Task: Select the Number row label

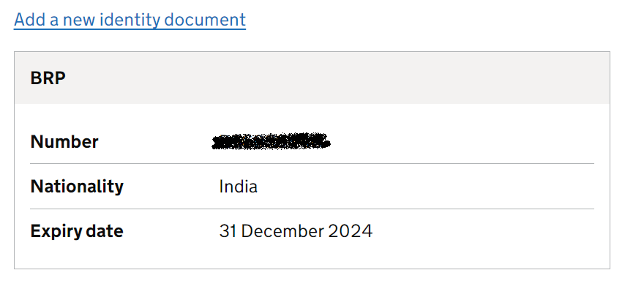Action: tap(64, 142)
